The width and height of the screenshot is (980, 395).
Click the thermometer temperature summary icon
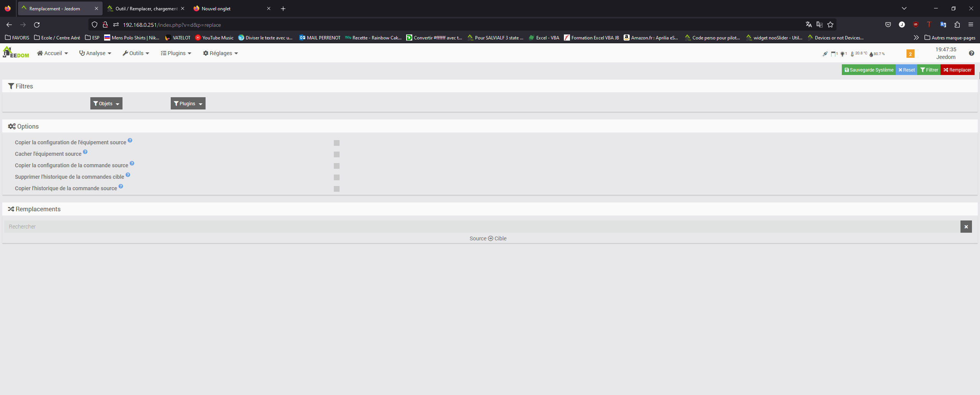coord(852,54)
